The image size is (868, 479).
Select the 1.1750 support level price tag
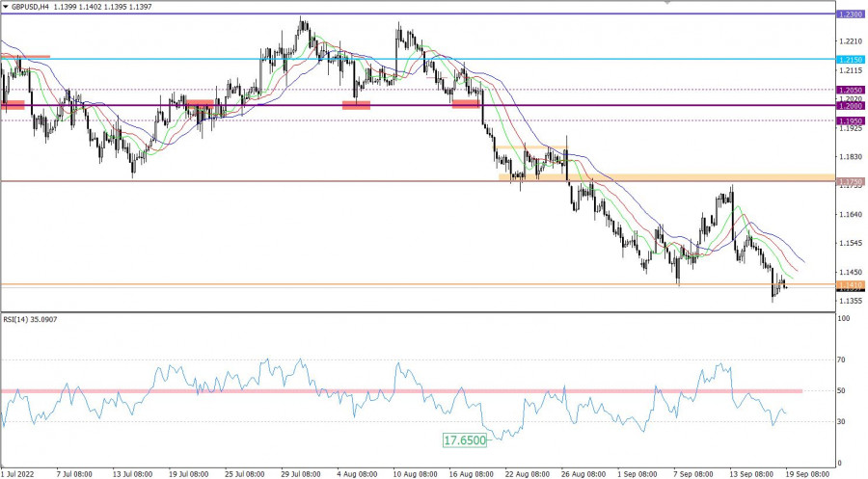850,181
